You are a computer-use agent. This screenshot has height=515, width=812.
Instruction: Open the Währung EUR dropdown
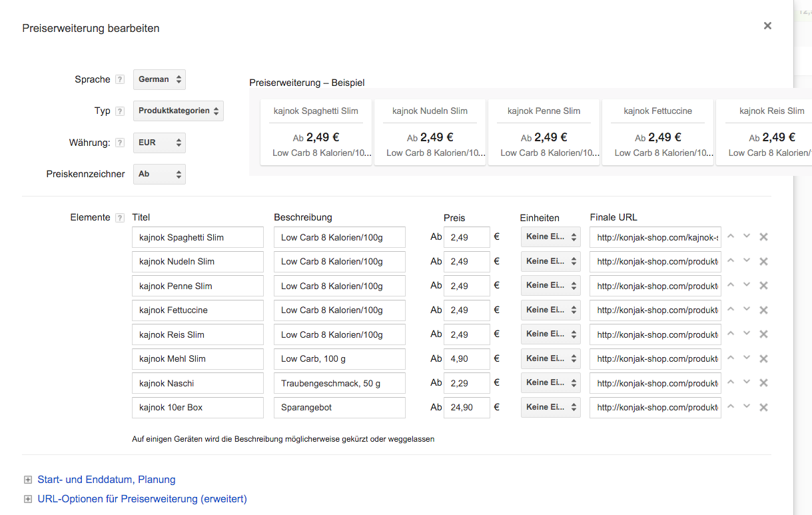tap(159, 143)
